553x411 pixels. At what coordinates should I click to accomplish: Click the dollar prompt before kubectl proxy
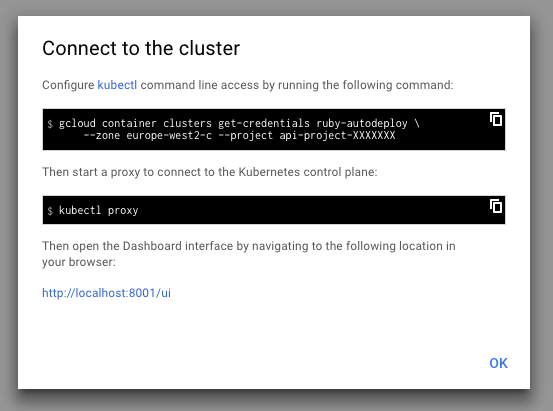pos(50,211)
